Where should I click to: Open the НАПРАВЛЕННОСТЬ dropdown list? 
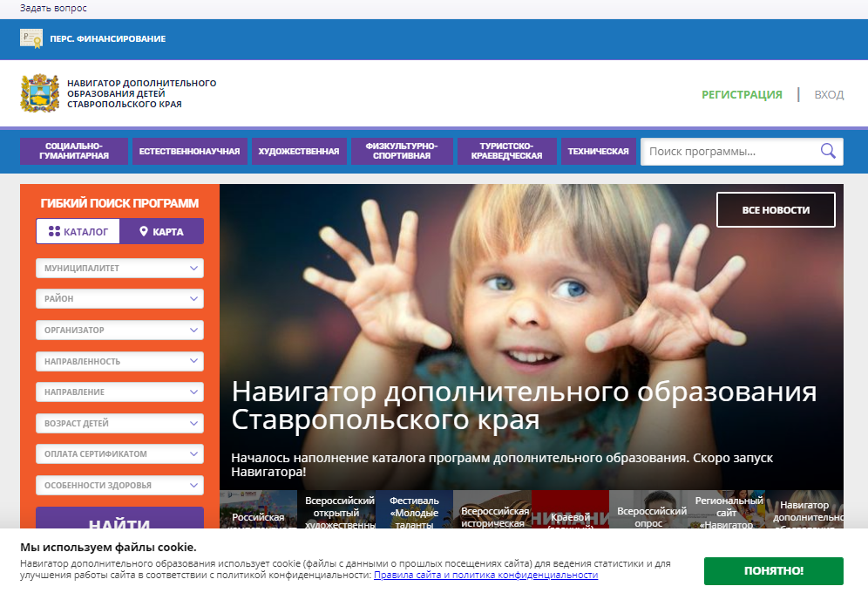[119, 361]
